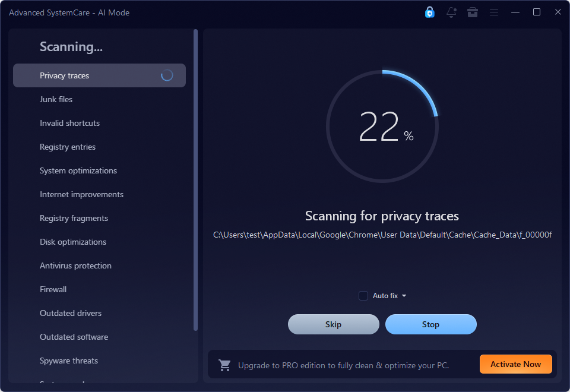Viewport: 570px width, 392px height.
Task: Select Junk files in scan list
Action: (56, 99)
